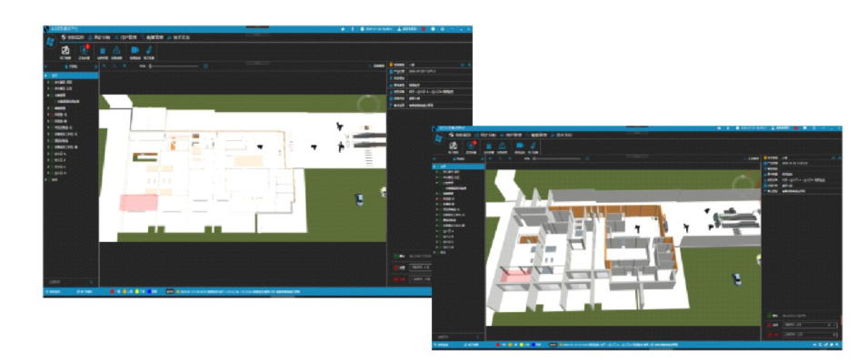Click the video camera toolbar icon, right window
This screenshot has width=868, height=364.
pyautogui.click(x=519, y=146)
